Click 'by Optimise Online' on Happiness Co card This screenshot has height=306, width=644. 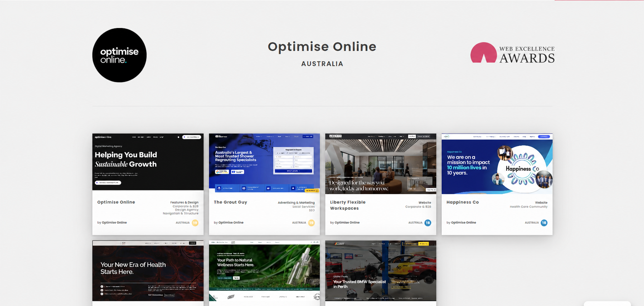[x=461, y=223]
